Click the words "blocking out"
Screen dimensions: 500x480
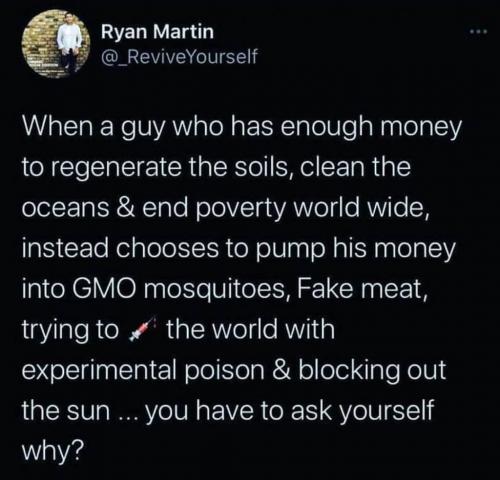click(x=372, y=370)
